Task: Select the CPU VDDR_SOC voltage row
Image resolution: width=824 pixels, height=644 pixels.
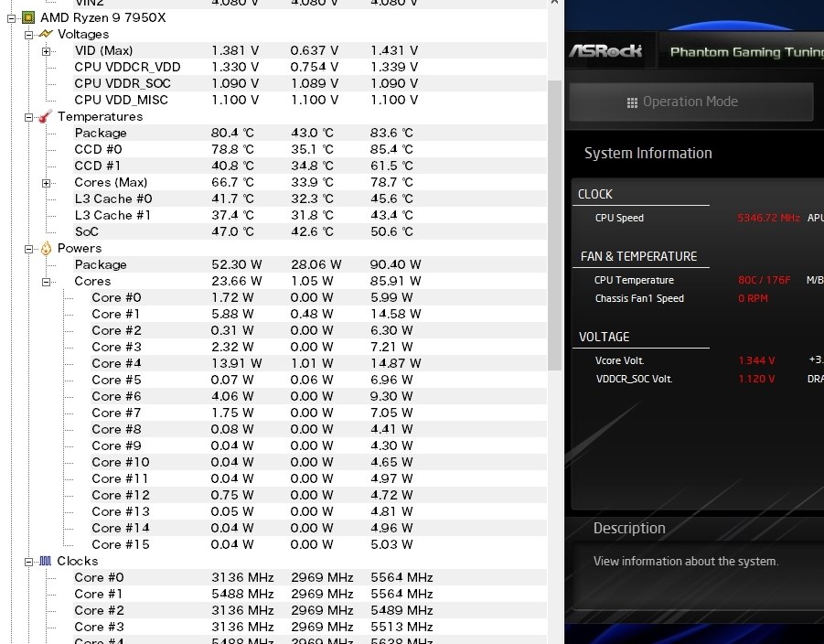Action: (310, 83)
